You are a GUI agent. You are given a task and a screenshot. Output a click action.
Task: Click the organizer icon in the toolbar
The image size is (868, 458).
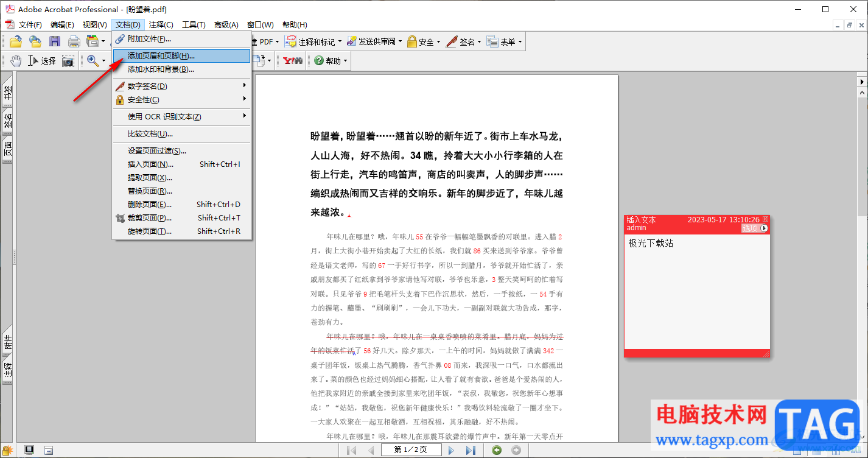(93, 41)
